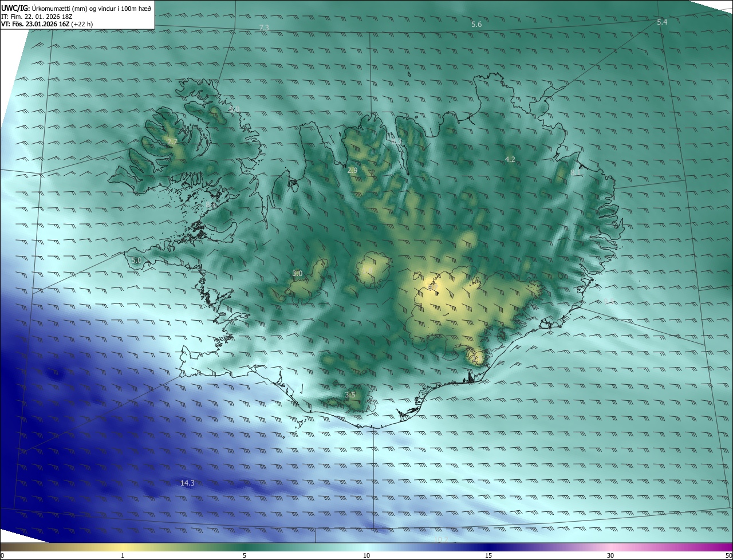This screenshot has height=560, width=733.
Task: Click the 7.3 value label on the map
Action: point(264,27)
